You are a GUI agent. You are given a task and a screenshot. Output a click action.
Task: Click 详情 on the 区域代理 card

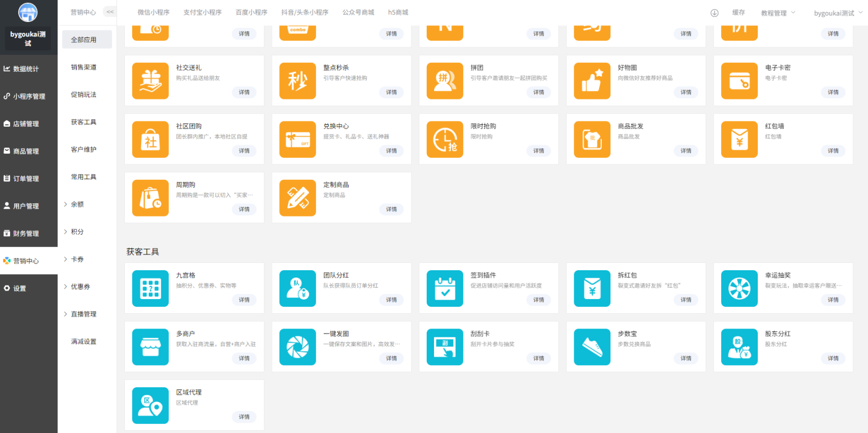click(244, 417)
